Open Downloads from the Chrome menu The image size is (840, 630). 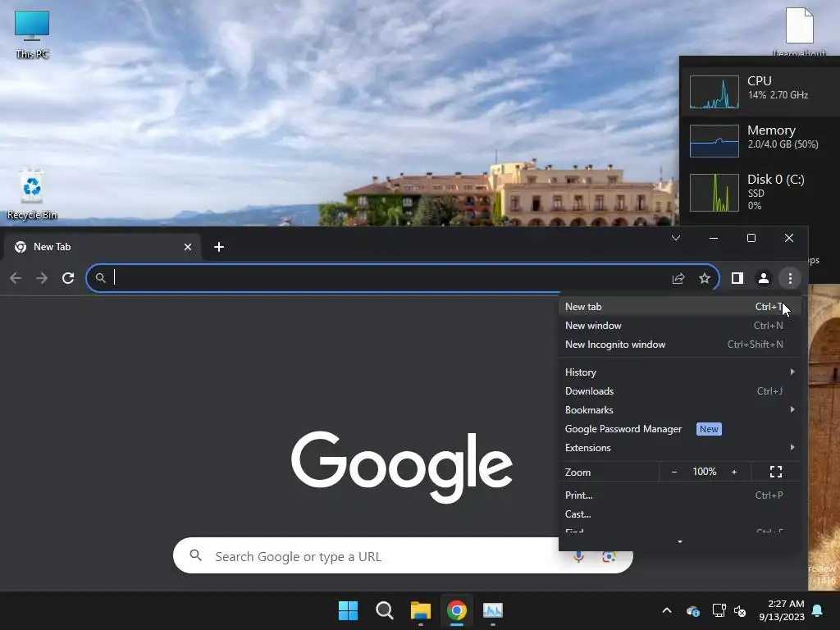(x=679, y=391)
